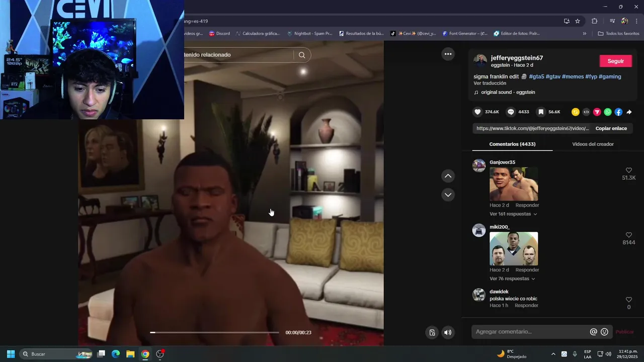Bookmark this page with the star icon
The width and height of the screenshot is (644, 362).
pos(578,21)
